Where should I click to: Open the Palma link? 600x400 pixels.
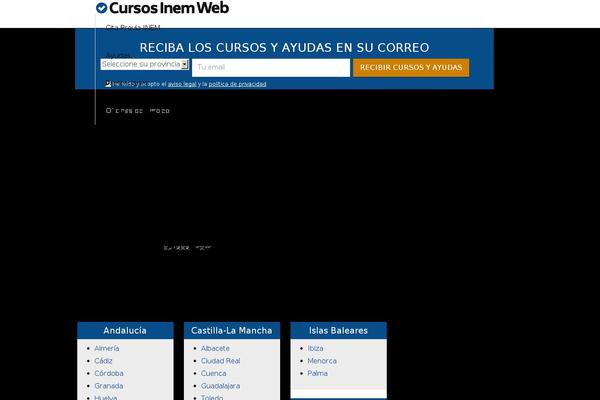click(x=318, y=373)
